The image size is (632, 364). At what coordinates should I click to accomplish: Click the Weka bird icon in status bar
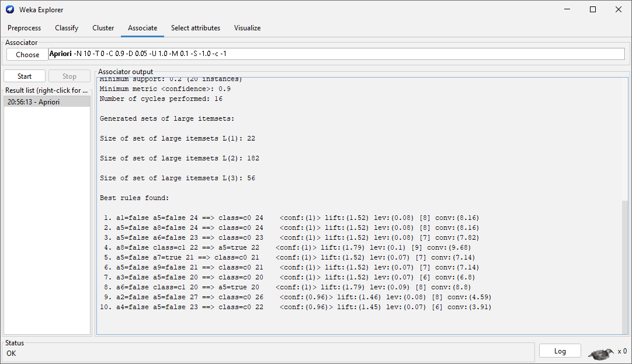(601, 352)
